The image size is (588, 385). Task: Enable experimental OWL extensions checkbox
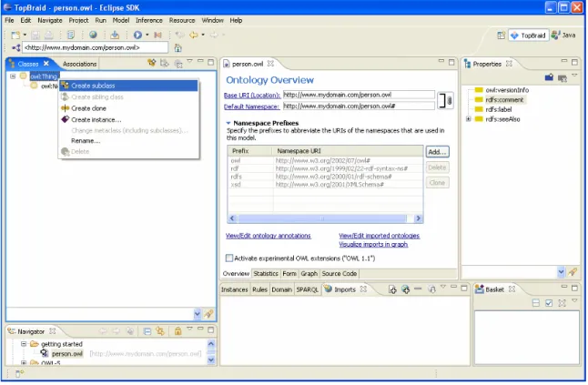tap(229, 258)
